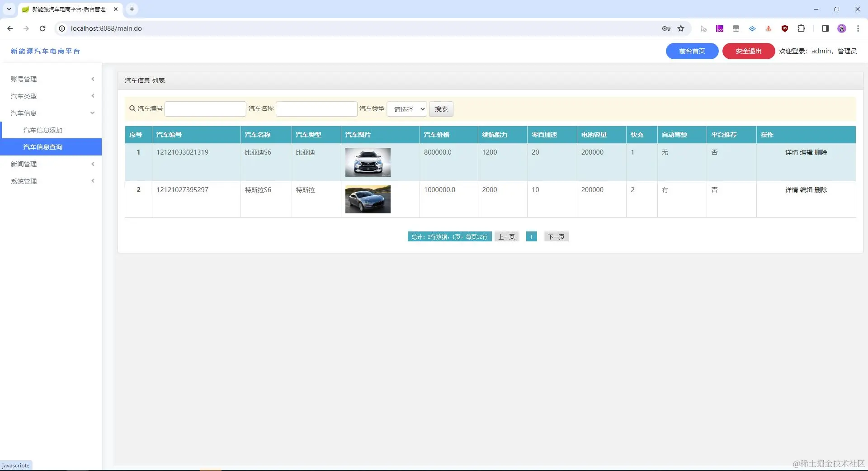Click 删除 for the 特斯拉S6 row
The image size is (868, 471).
click(821, 190)
